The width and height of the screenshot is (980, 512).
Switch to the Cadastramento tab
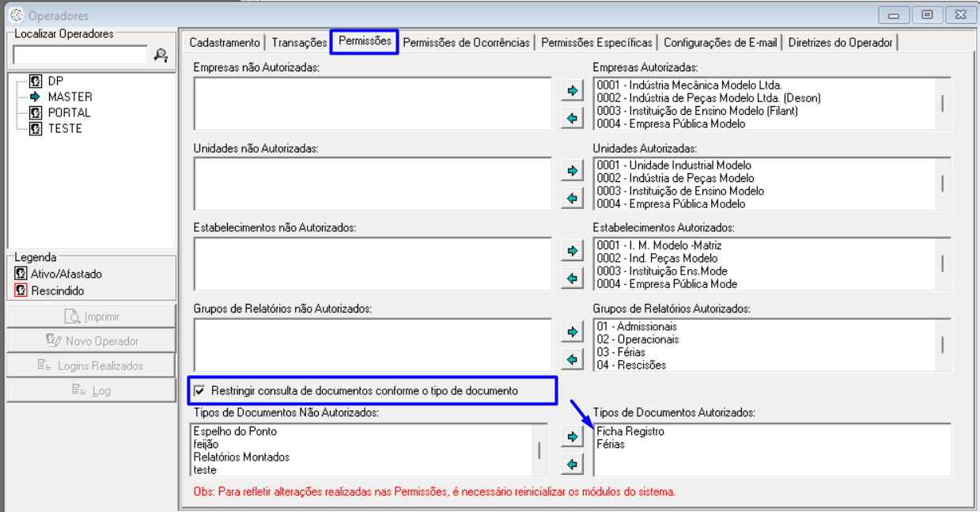pos(225,43)
